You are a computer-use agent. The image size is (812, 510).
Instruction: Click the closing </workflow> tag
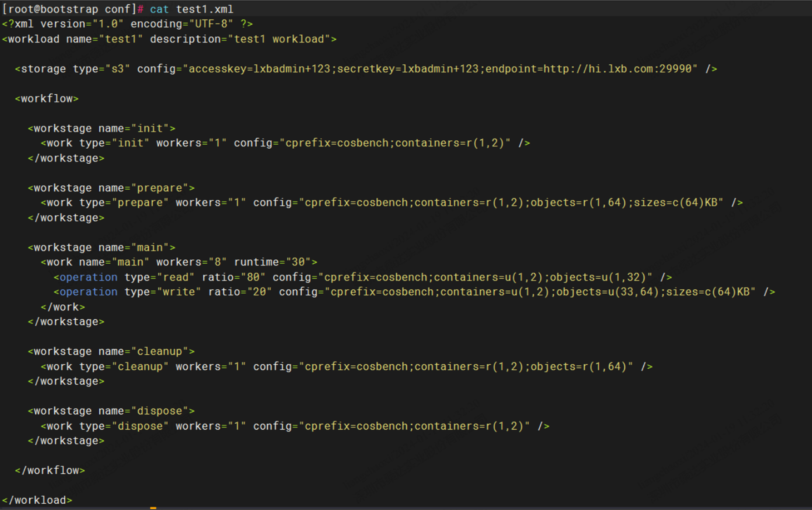[x=50, y=470]
